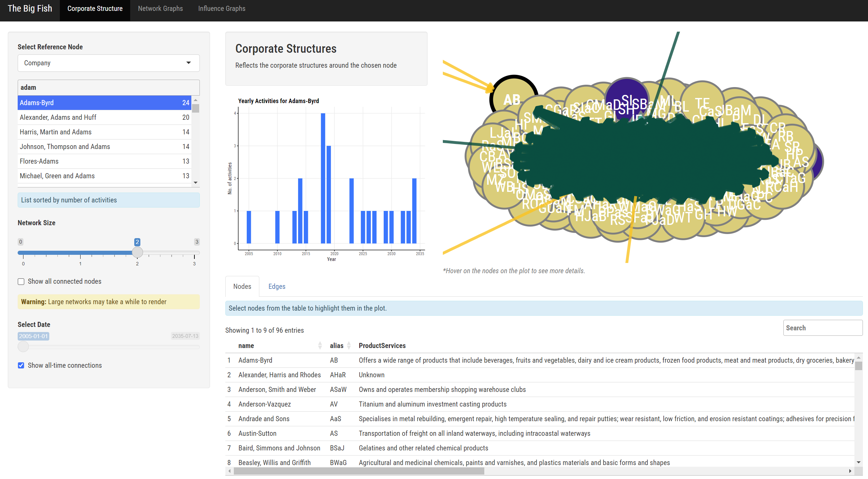Open the Network Graphs tab
This screenshot has width=868, height=479.
click(160, 9)
